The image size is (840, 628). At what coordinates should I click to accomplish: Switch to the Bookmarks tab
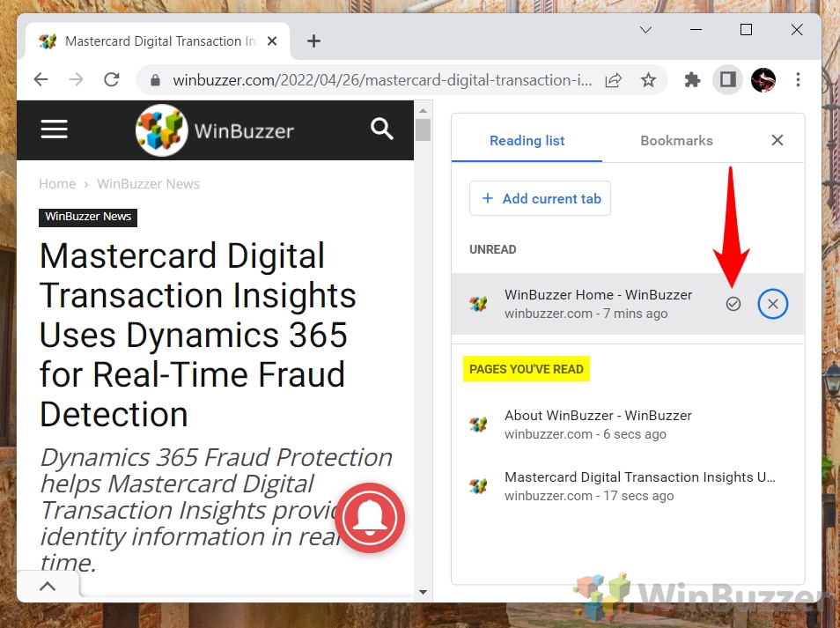click(x=676, y=140)
